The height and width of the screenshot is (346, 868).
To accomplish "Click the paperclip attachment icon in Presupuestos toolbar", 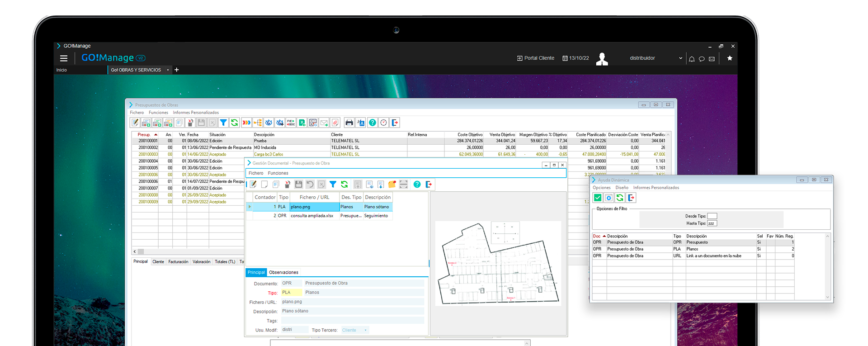I will click(335, 123).
